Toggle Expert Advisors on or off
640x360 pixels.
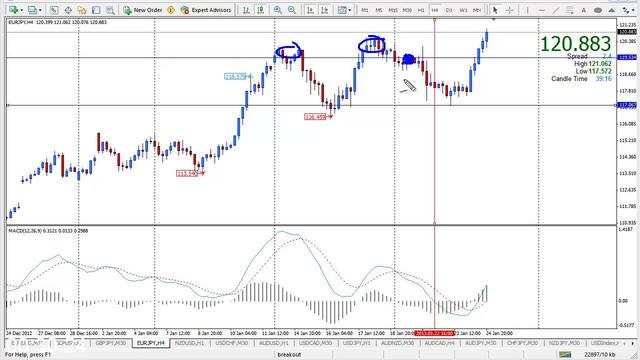[x=206, y=10]
